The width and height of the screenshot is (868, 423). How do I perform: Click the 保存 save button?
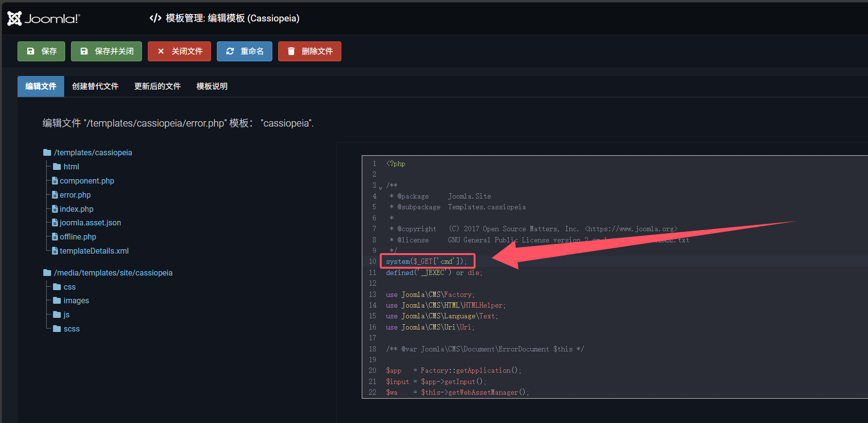(41, 51)
